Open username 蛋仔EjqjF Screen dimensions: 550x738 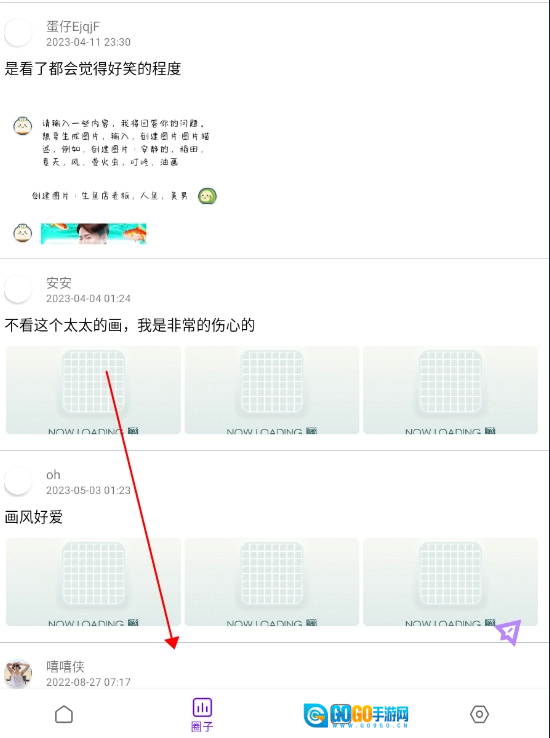73,26
